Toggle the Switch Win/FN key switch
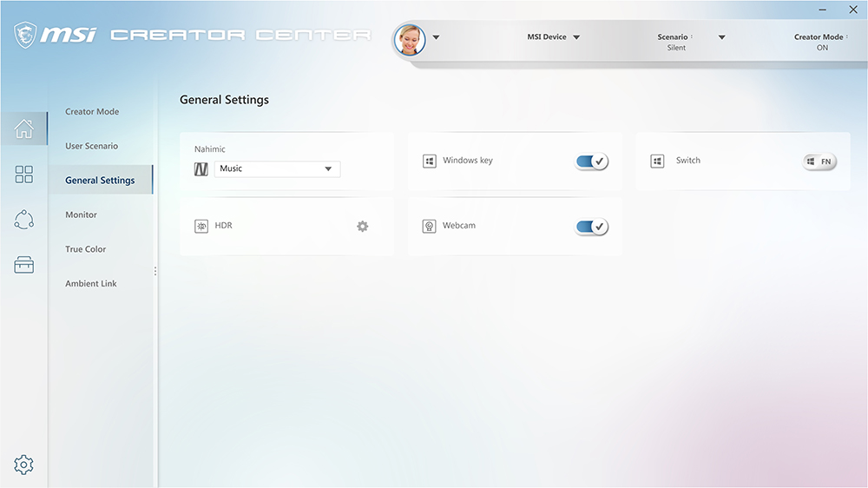The height and width of the screenshot is (488, 868). click(x=820, y=162)
